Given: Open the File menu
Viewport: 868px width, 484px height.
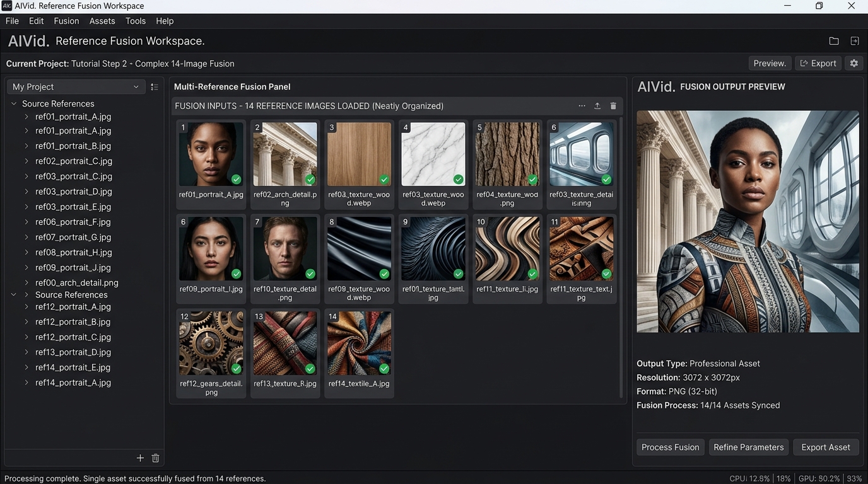Looking at the screenshot, I should [x=12, y=21].
